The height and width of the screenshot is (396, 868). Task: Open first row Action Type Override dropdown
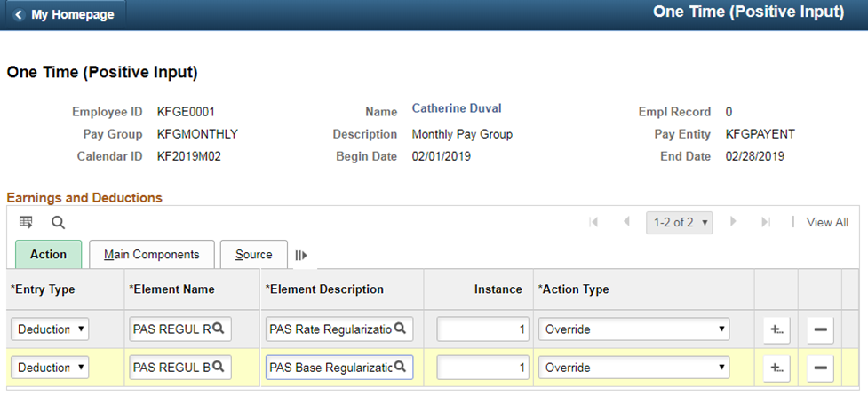(x=633, y=329)
